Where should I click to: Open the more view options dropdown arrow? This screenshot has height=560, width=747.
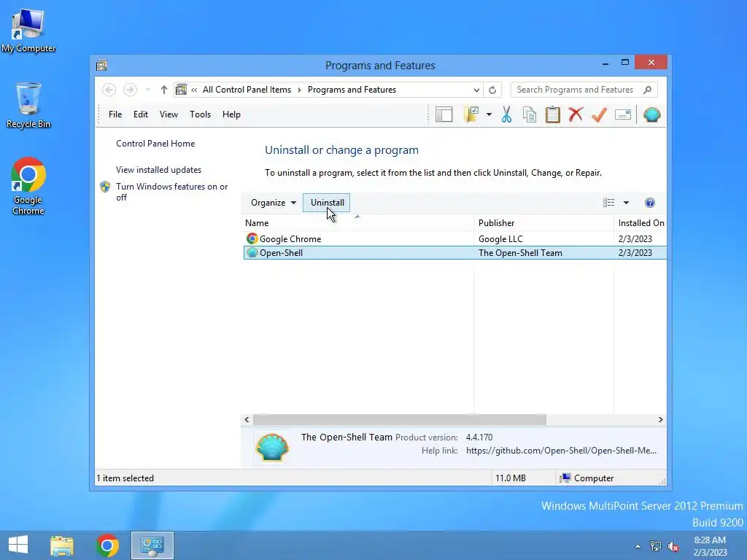tap(627, 203)
